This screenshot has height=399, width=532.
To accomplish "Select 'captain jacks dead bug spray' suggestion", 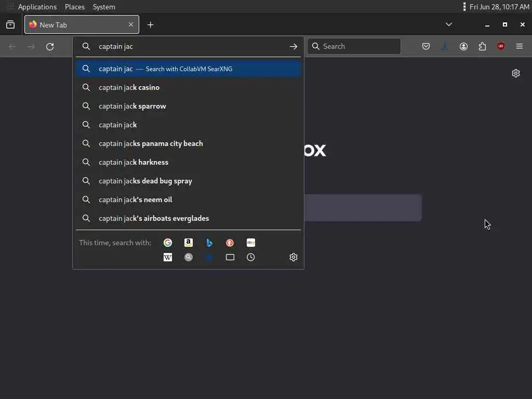I will [x=188, y=181].
